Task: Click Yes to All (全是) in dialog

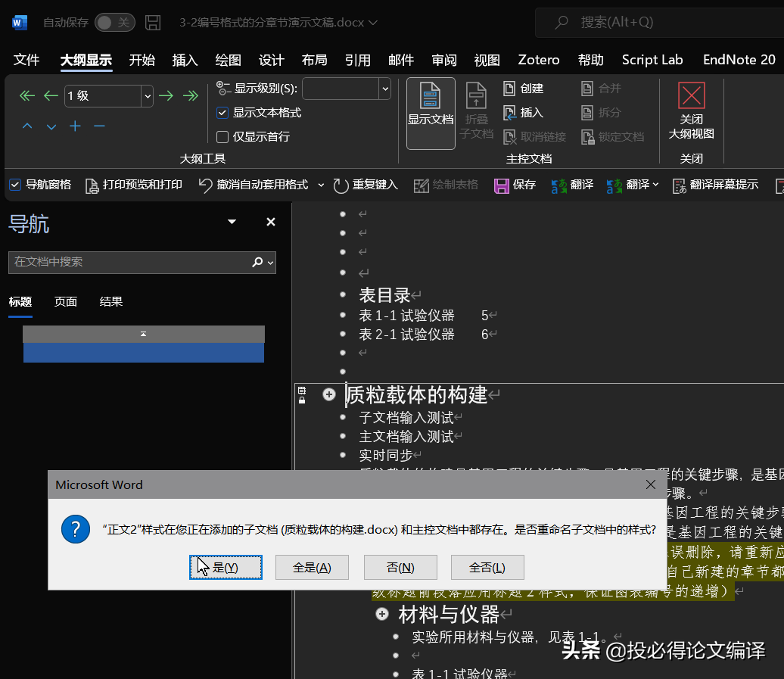Action: 312,568
